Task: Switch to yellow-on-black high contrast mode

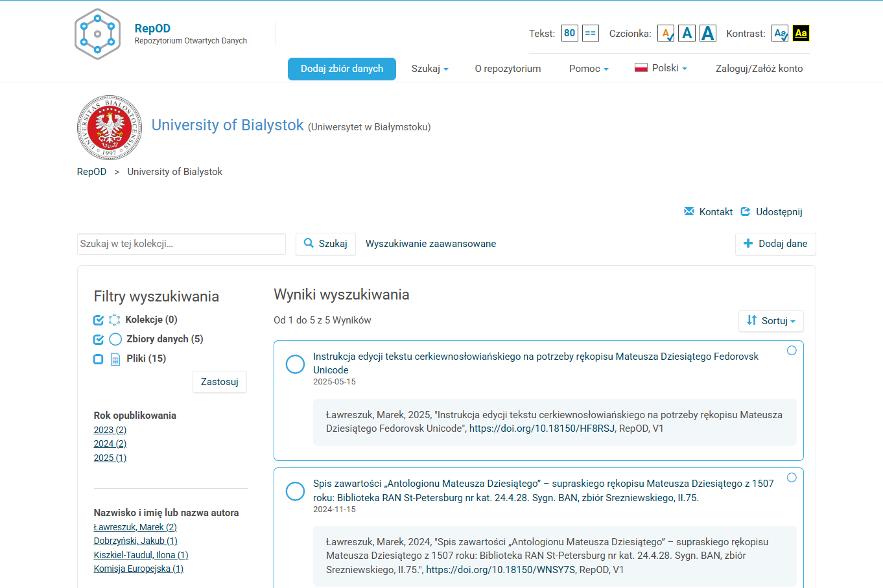Action: [801, 33]
